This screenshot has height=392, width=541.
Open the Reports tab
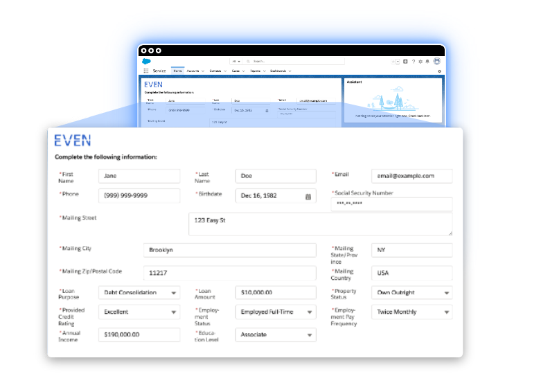(255, 71)
